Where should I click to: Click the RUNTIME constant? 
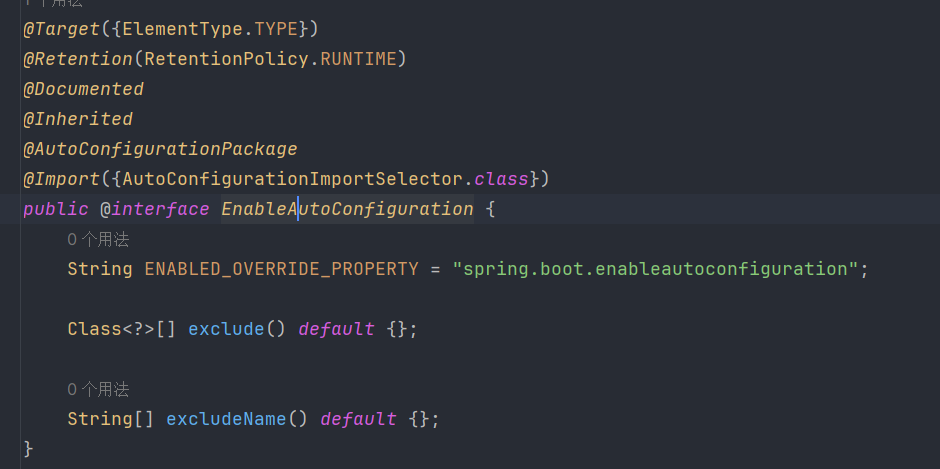click(x=358, y=59)
